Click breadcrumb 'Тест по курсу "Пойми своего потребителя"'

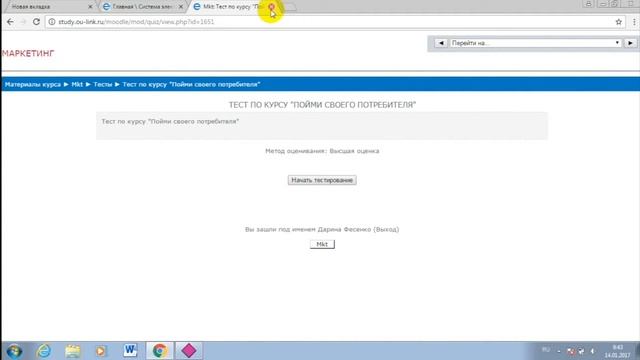(x=191, y=84)
